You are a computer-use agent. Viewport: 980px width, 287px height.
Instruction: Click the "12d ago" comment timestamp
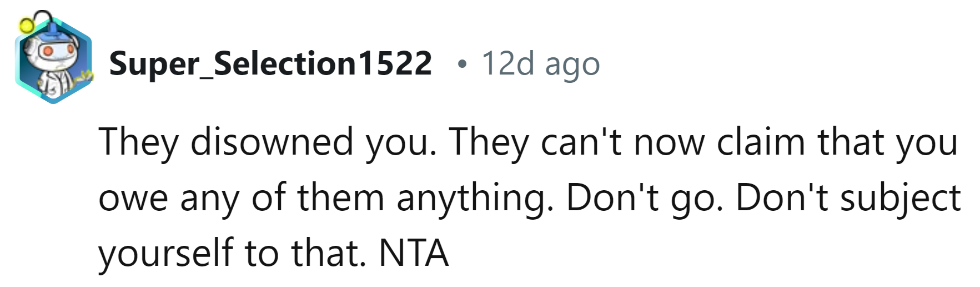pos(540,63)
